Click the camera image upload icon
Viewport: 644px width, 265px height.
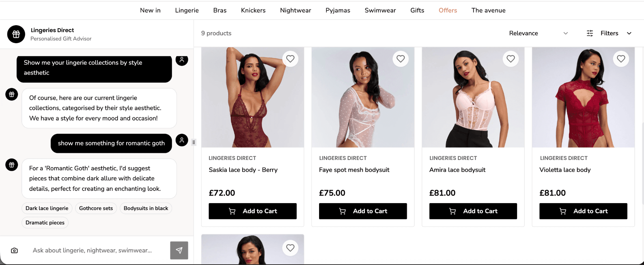(14, 250)
